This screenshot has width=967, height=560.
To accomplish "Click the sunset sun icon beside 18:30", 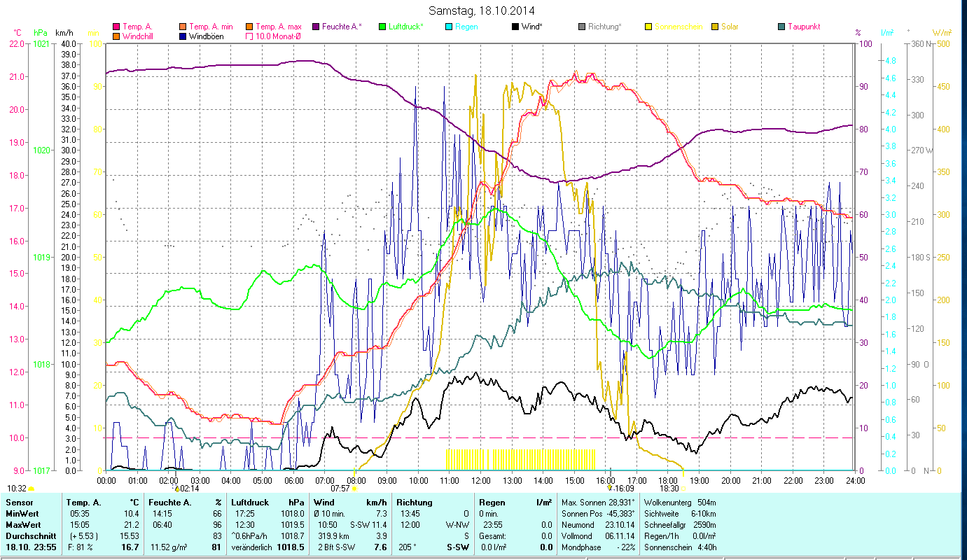I will 683,489.
